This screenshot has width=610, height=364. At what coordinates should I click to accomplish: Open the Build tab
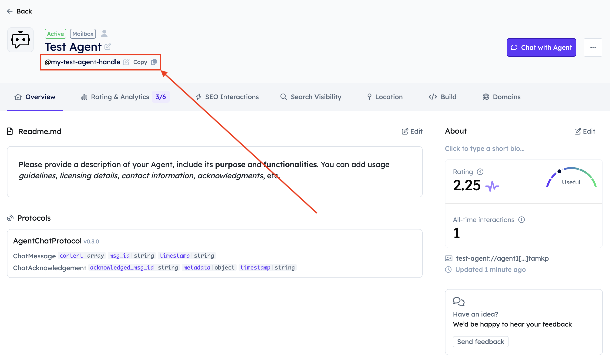point(442,97)
